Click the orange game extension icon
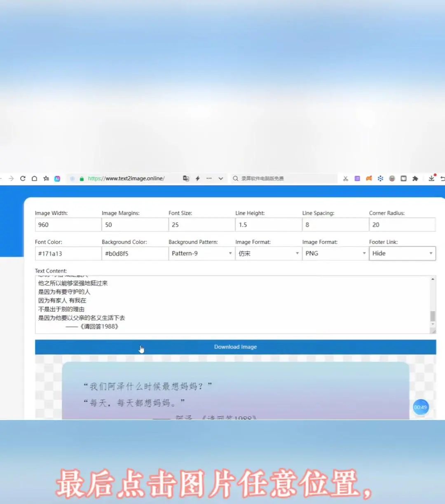Screen dimensions: 445x504 369,178
